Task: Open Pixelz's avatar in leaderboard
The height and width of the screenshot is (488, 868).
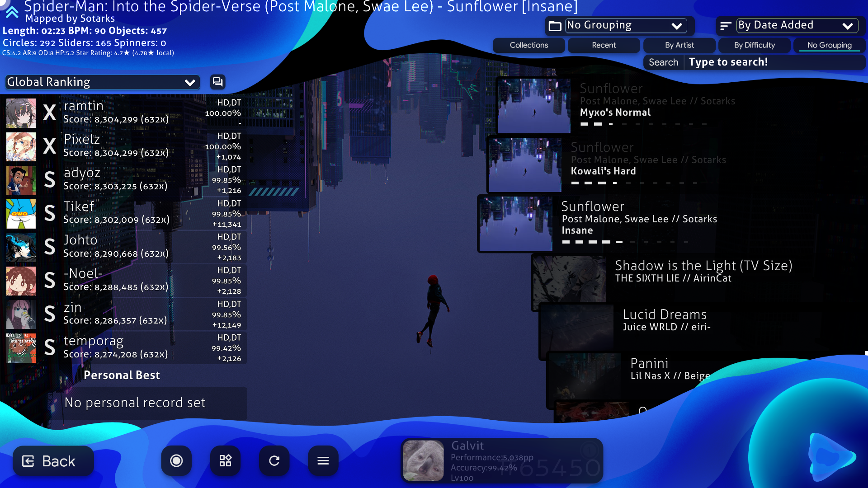Action: tap(21, 146)
